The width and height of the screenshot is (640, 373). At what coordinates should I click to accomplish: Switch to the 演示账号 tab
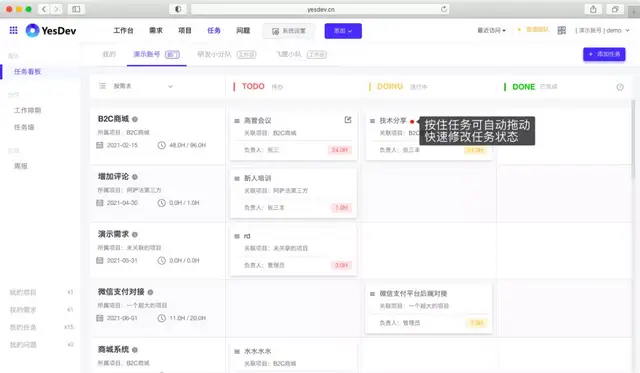pos(156,54)
